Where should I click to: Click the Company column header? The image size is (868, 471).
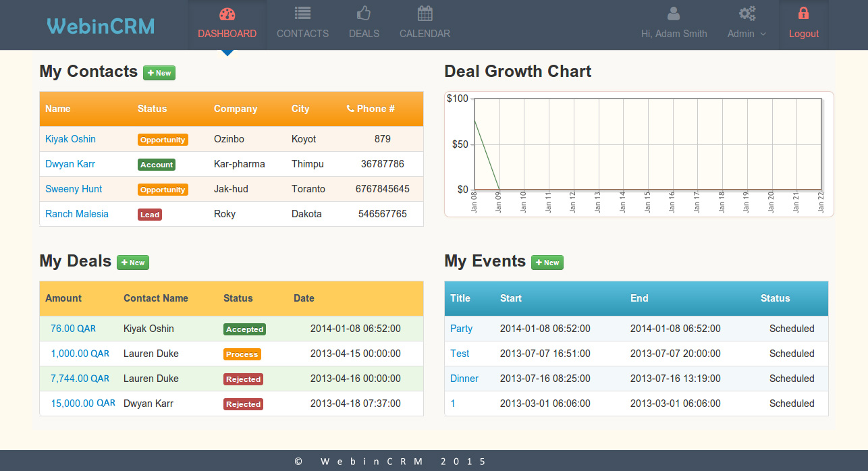click(x=236, y=109)
